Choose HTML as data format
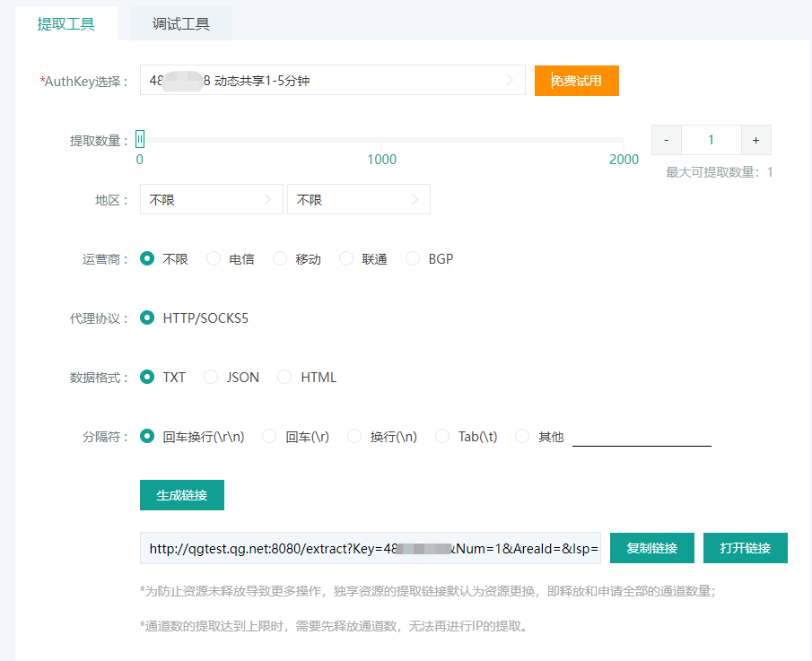 [x=285, y=378]
